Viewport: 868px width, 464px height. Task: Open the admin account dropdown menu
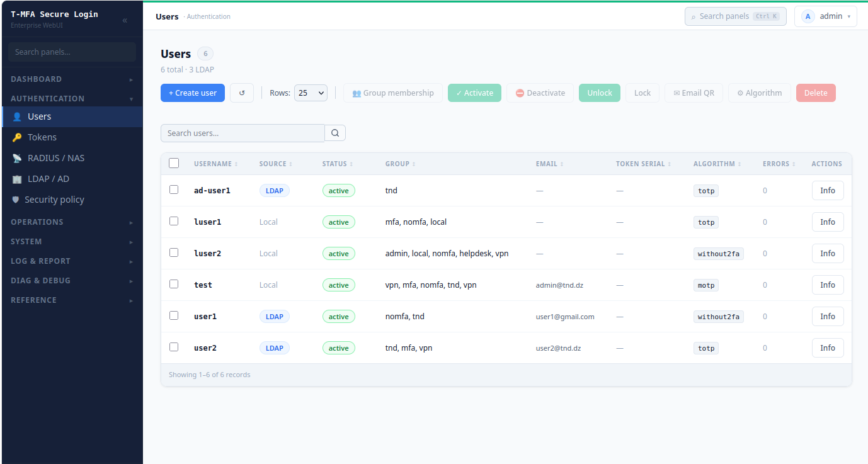click(826, 16)
